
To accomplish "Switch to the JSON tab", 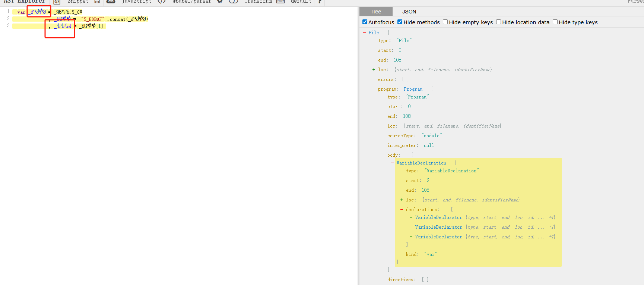I will (x=409, y=12).
